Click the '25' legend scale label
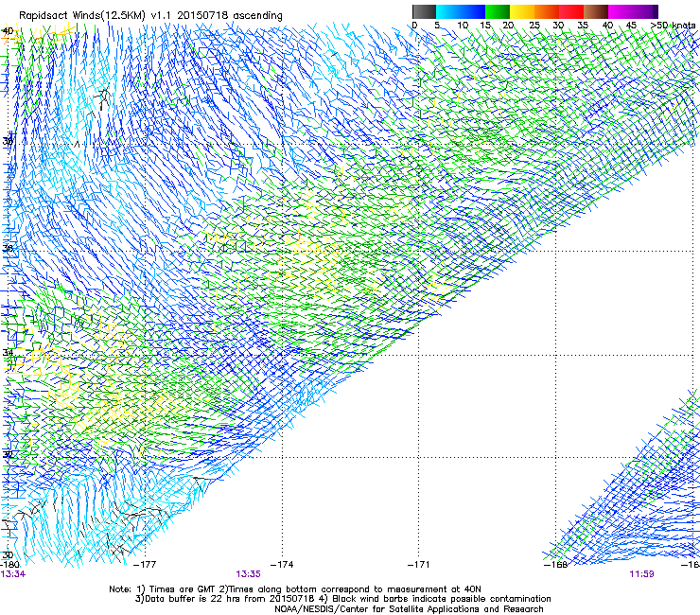This screenshot has width=700, height=615. point(534,26)
